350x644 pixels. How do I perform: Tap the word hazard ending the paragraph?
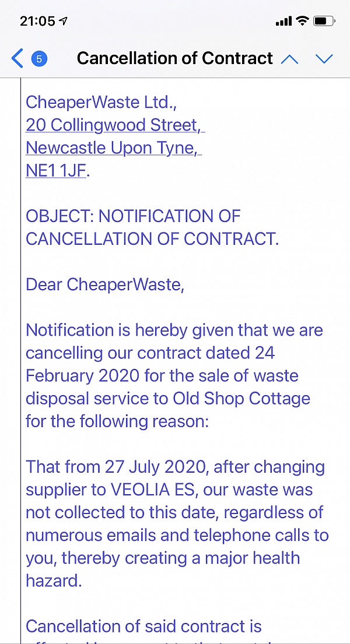pos(54,580)
